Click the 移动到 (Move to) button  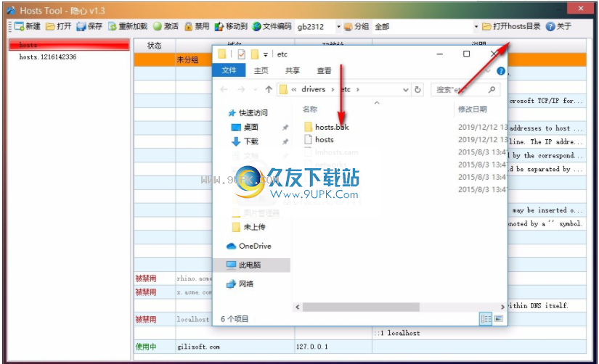point(231,26)
